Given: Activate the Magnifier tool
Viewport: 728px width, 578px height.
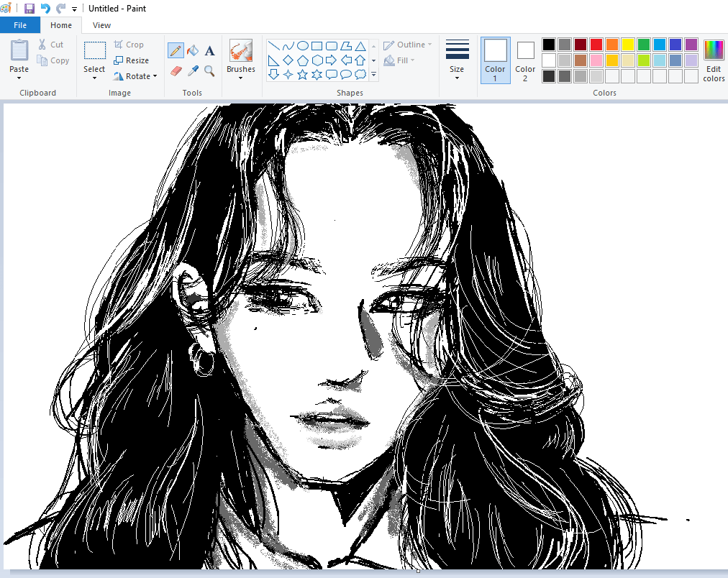Looking at the screenshot, I should (209, 71).
